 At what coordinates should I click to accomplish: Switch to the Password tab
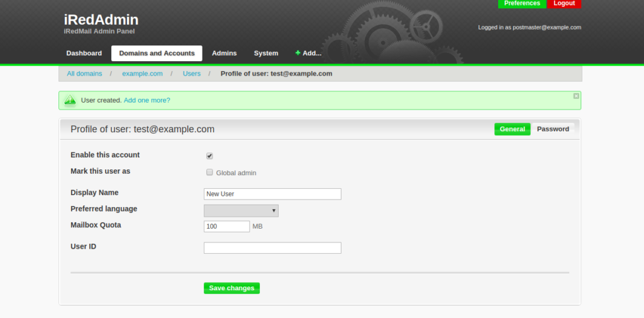tap(553, 129)
